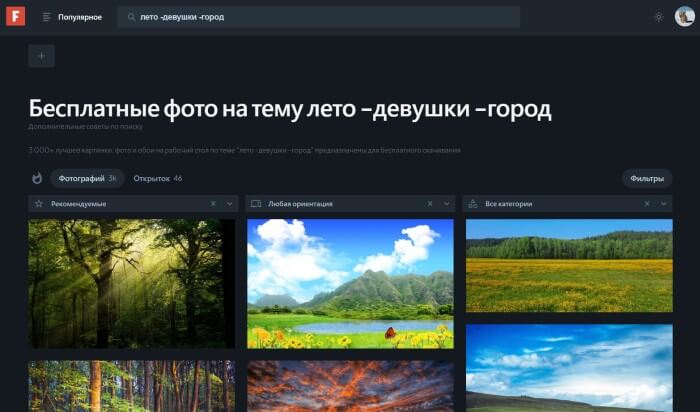Open Дополнительные советы по поиску link

pyautogui.click(x=85, y=127)
